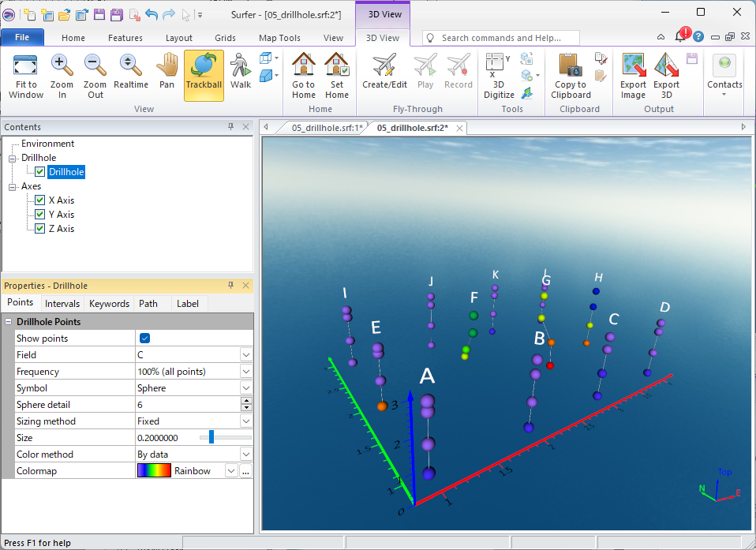Switch to the Intervals tab

coord(62,304)
